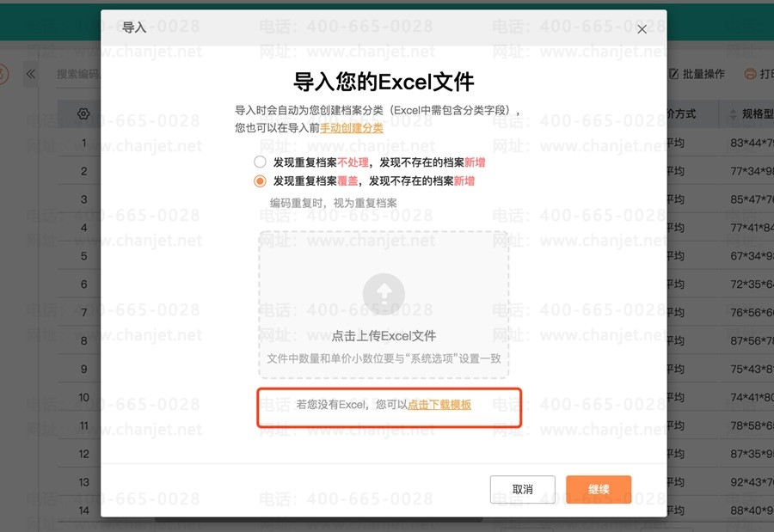The height and width of the screenshot is (532, 774).
Task: Select 发现重复档案不处理 radio option
Action: [260, 162]
